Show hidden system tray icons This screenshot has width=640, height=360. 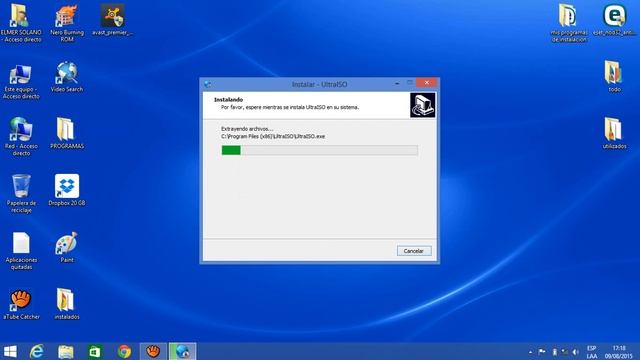click(x=530, y=352)
